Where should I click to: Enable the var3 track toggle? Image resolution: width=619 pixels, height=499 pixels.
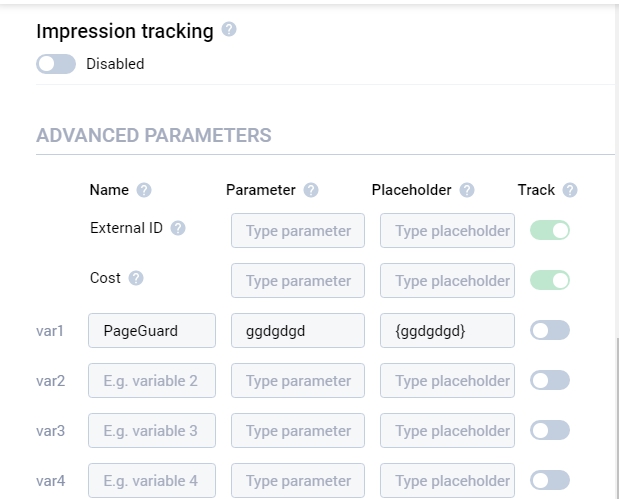(549, 430)
